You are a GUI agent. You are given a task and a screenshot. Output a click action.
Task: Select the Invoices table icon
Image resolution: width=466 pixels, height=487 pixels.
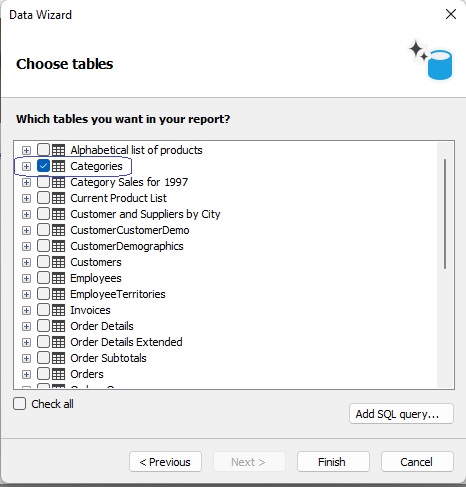[59, 310]
